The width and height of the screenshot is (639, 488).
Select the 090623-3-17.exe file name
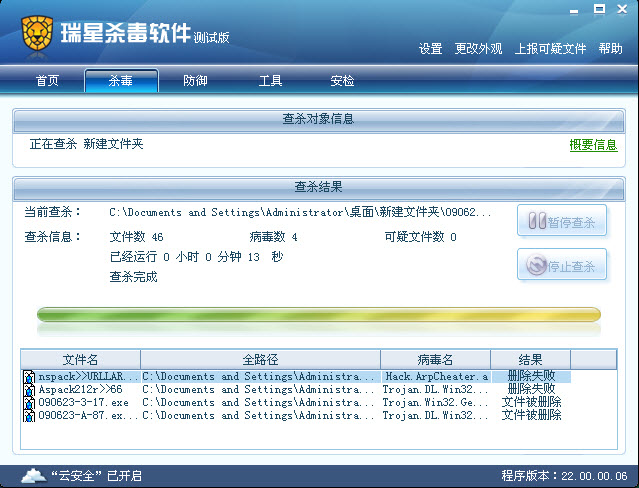click(x=84, y=403)
